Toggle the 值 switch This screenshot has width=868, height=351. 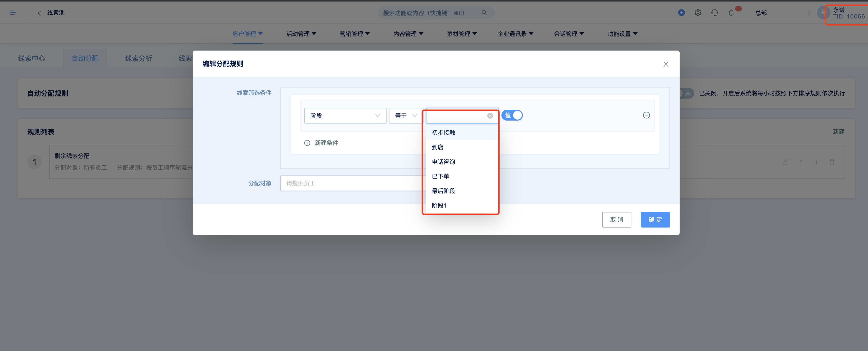[512, 115]
